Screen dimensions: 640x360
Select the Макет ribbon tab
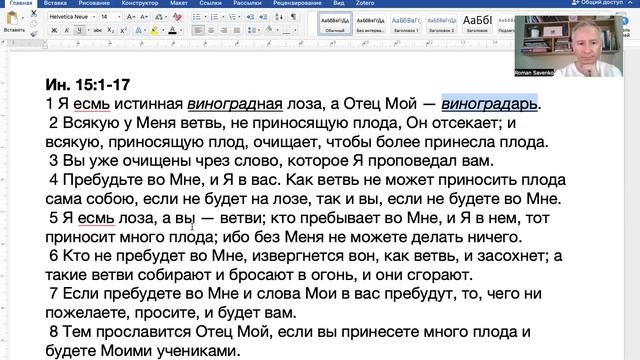tap(179, 2)
